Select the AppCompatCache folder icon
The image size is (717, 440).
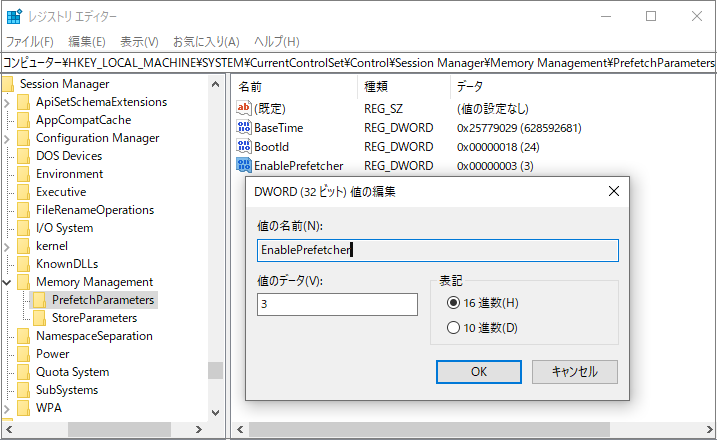tap(23, 120)
